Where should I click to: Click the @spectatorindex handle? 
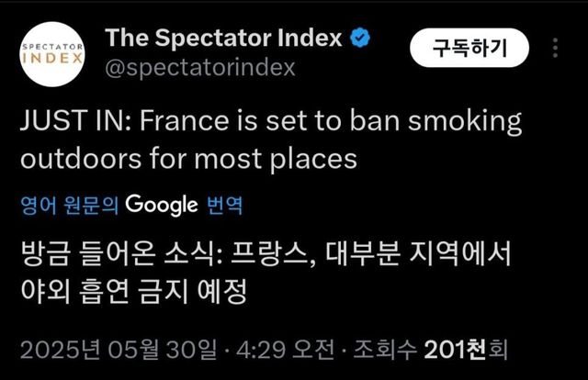200,68
